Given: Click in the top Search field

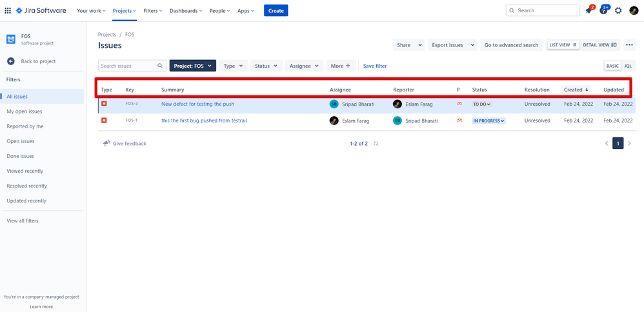Looking at the screenshot, I should [543, 11].
